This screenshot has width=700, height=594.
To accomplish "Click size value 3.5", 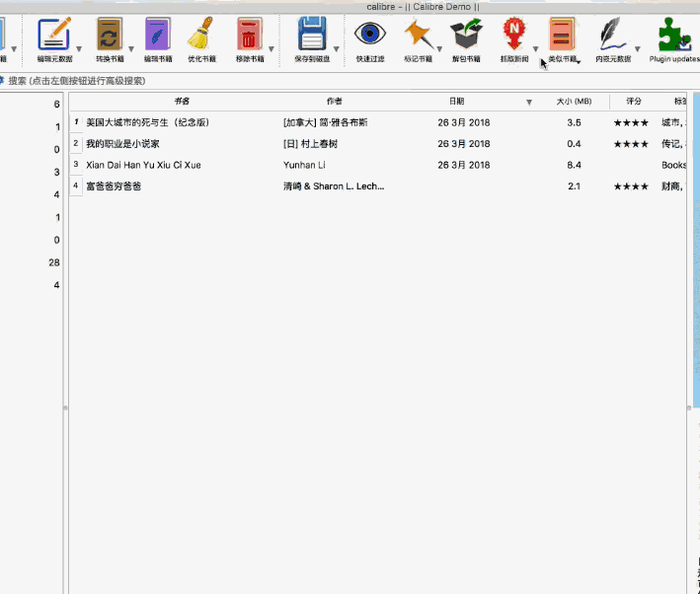I will coord(574,122).
